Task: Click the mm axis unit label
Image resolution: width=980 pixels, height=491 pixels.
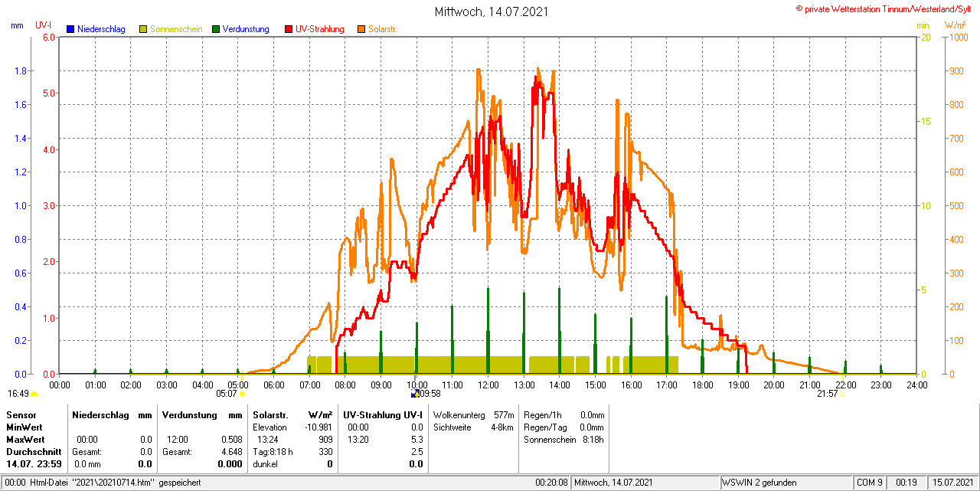Action: (x=18, y=25)
